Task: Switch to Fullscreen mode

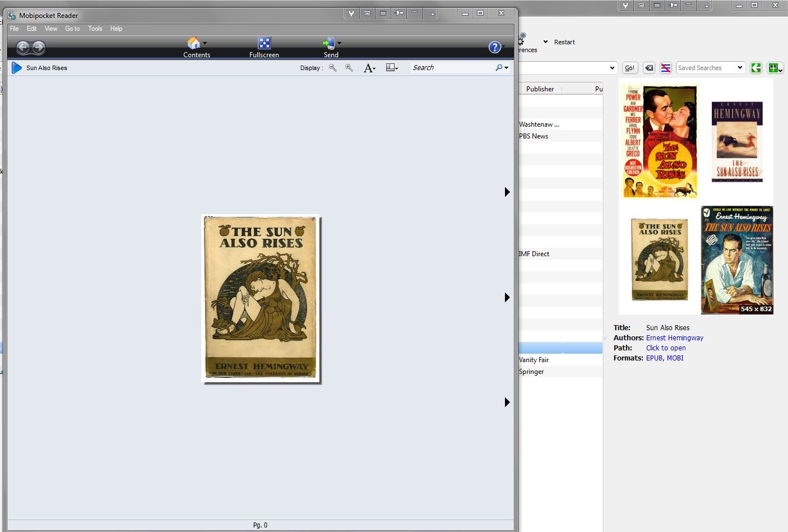Action: click(264, 43)
